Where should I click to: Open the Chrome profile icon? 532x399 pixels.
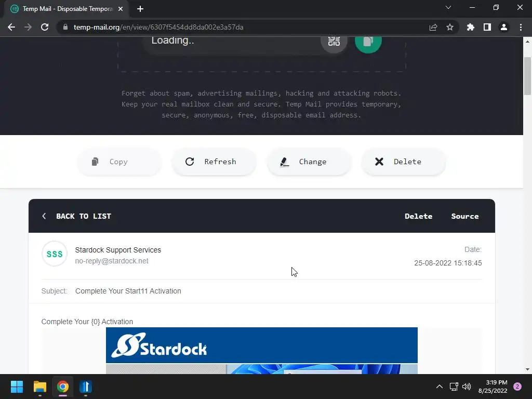click(504, 27)
